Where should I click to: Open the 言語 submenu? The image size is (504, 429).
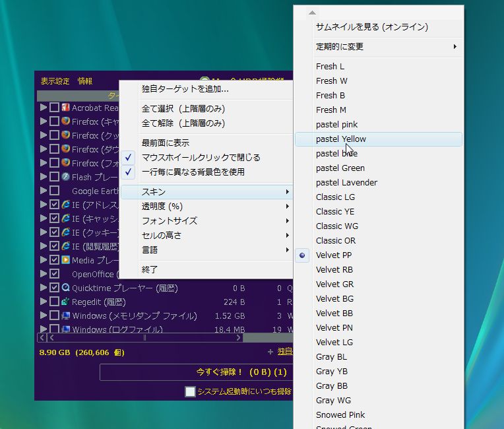coord(207,250)
